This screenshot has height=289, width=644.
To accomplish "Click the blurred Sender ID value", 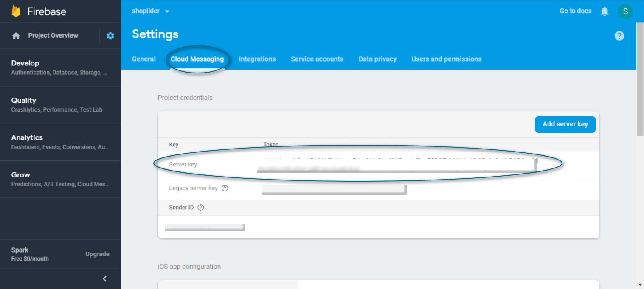I will point(205,227).
